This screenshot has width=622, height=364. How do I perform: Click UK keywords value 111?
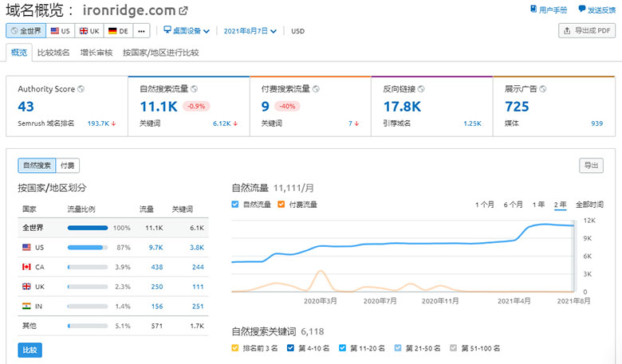[198, 287]
